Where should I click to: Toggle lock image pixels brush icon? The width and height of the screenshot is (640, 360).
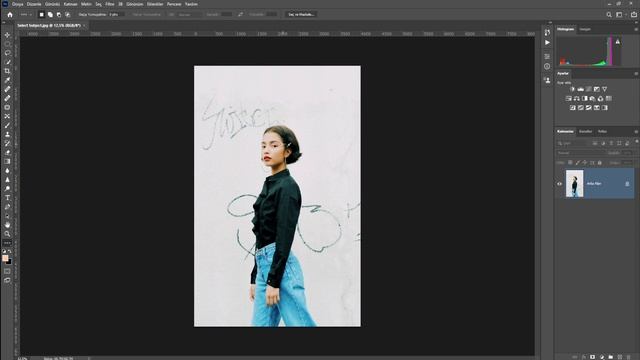(578, 162)
